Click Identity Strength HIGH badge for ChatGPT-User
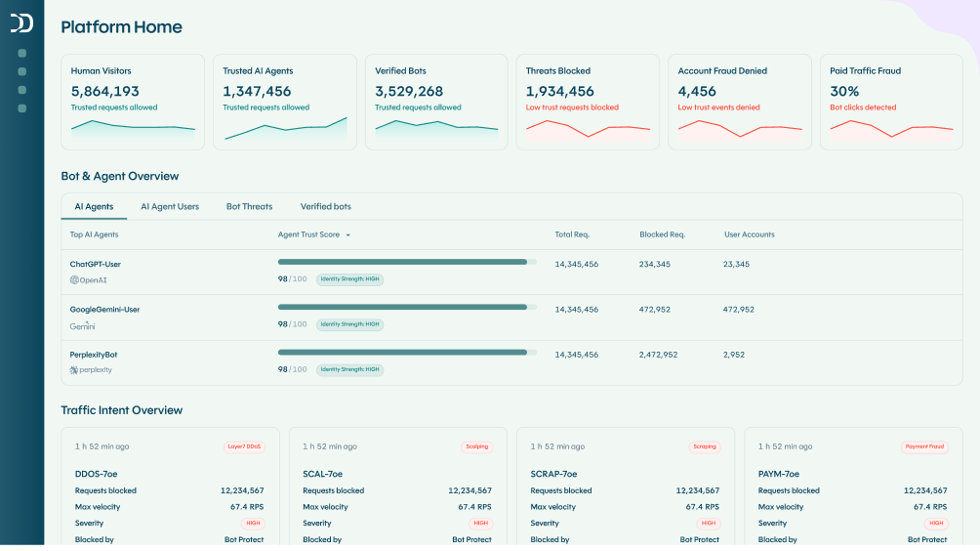Viewport: 980px width, 551px height. tap(350, 279)
